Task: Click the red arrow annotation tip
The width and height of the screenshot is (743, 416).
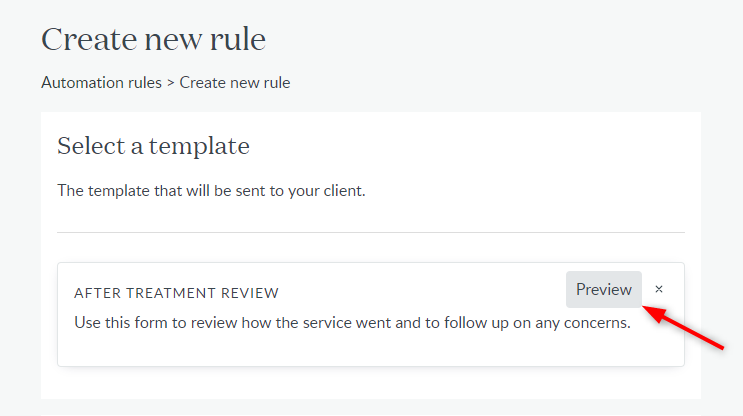Action: pyautogui.click(x=645, y=309)
